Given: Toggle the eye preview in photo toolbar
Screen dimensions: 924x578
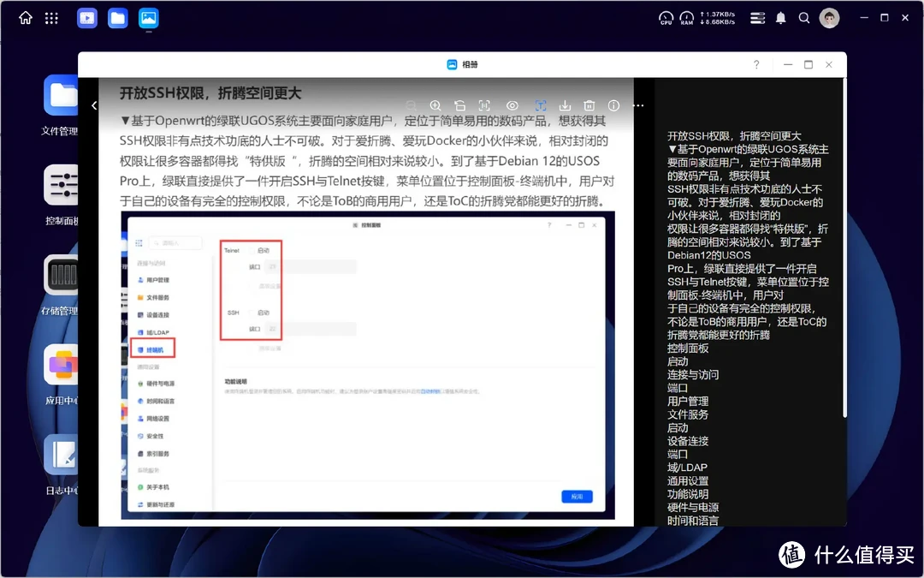Looking at the screenshot, I should [x=512, y=104].
